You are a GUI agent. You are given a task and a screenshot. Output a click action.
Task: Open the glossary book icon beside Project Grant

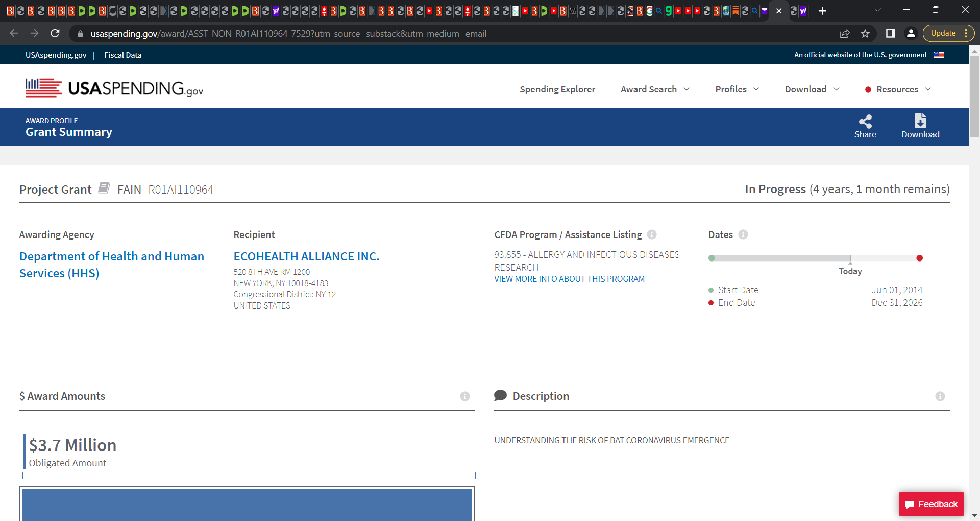pos(104,188)
